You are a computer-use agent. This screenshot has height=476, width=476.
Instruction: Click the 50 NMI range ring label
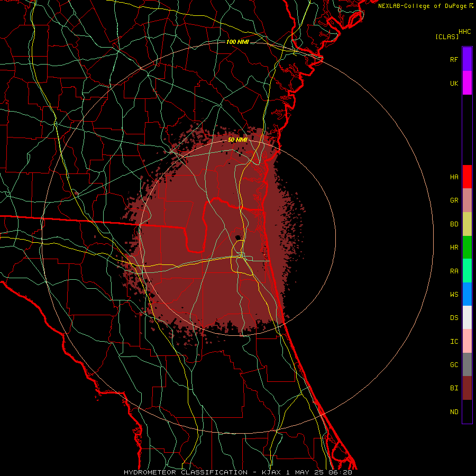tap(237, 140)
